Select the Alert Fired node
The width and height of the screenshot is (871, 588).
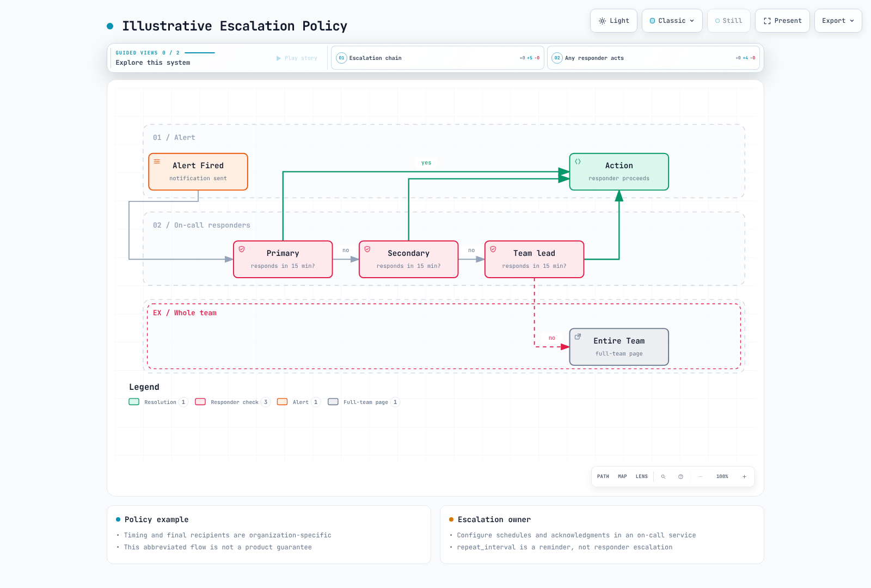pyautogui.click(x=198, y=171)
